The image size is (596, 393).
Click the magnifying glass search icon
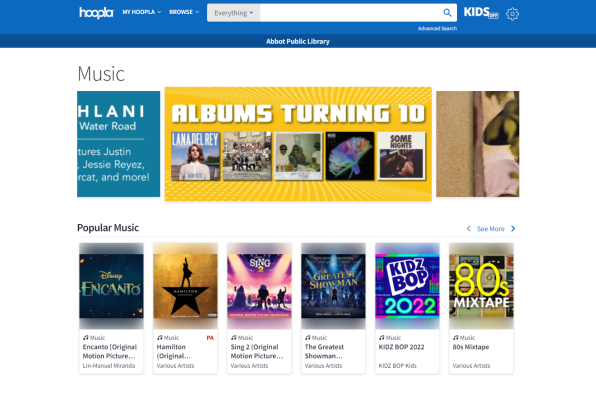point(447,13)
